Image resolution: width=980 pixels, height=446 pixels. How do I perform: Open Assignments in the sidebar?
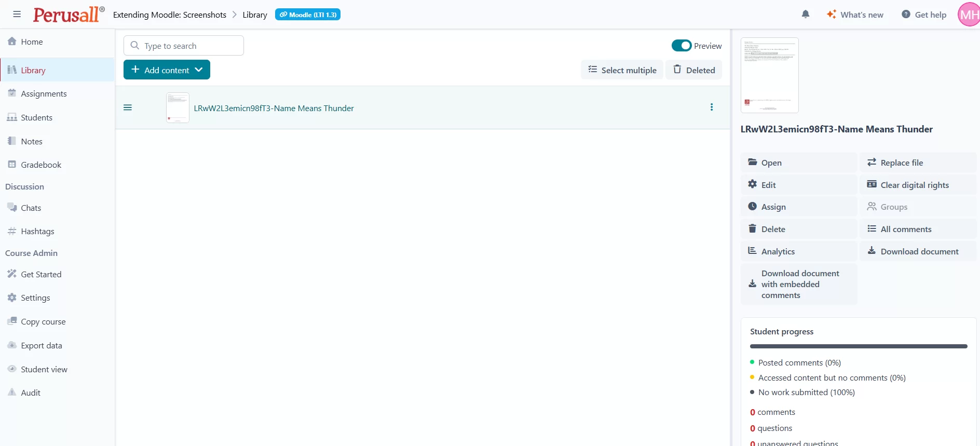coord(44,93)
